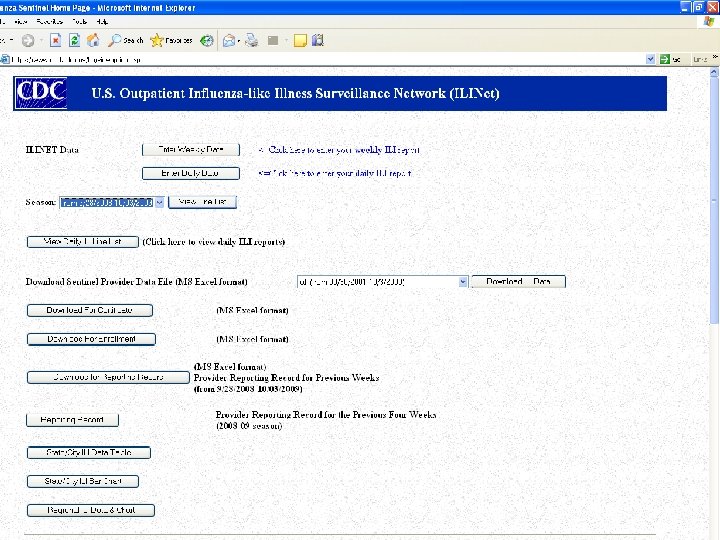
Task: Print the page with the printer icon
Action: pyautogui.click(x=252, y=40)
